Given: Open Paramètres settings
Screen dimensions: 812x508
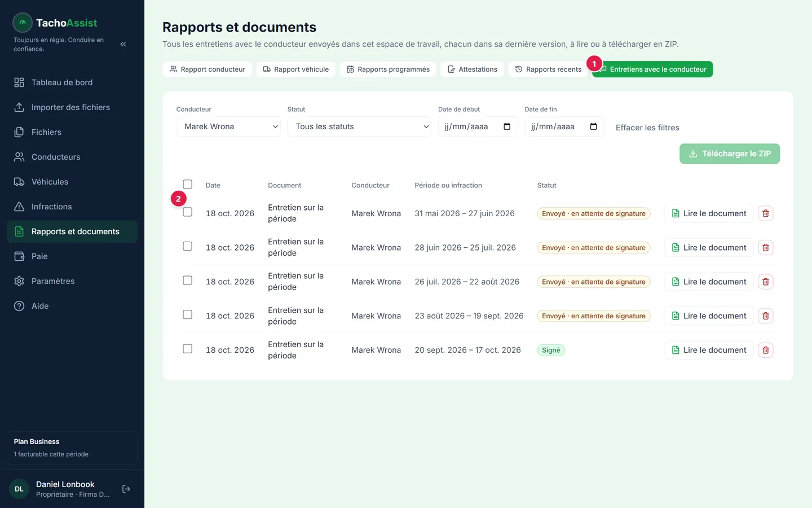Looking at the screenshot, I should [72, 281].
